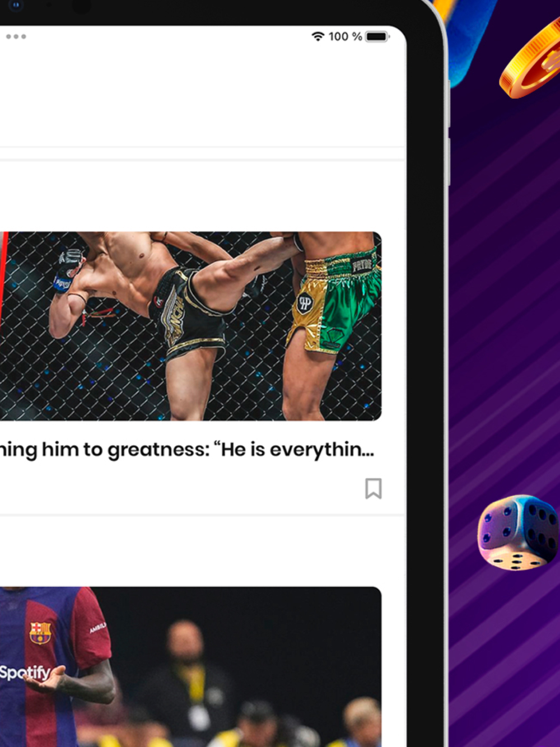The height and width of the screenshot is (747, 560).
Task: Click the dice graphic
Action: pyautogui.click(x=518, y=532)
